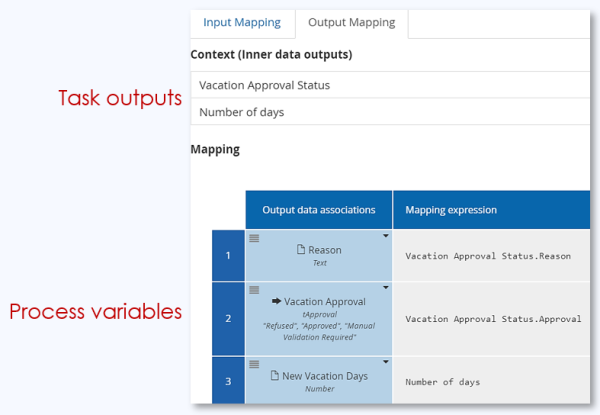Edit the Vacation Approval Status.Approval mapping expression
Viewport: 600px width, 415px height.
(x=493, y=319)
